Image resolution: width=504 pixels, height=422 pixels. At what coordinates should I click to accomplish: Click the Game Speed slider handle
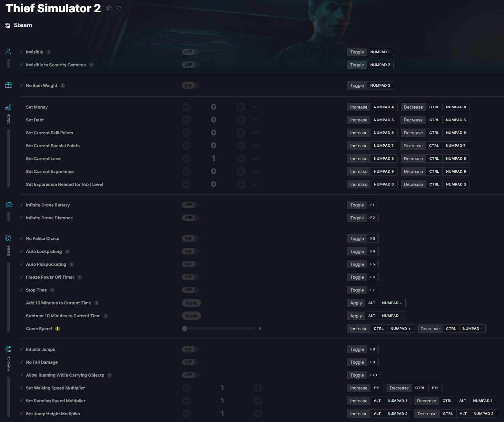click(x=184, y=329)
